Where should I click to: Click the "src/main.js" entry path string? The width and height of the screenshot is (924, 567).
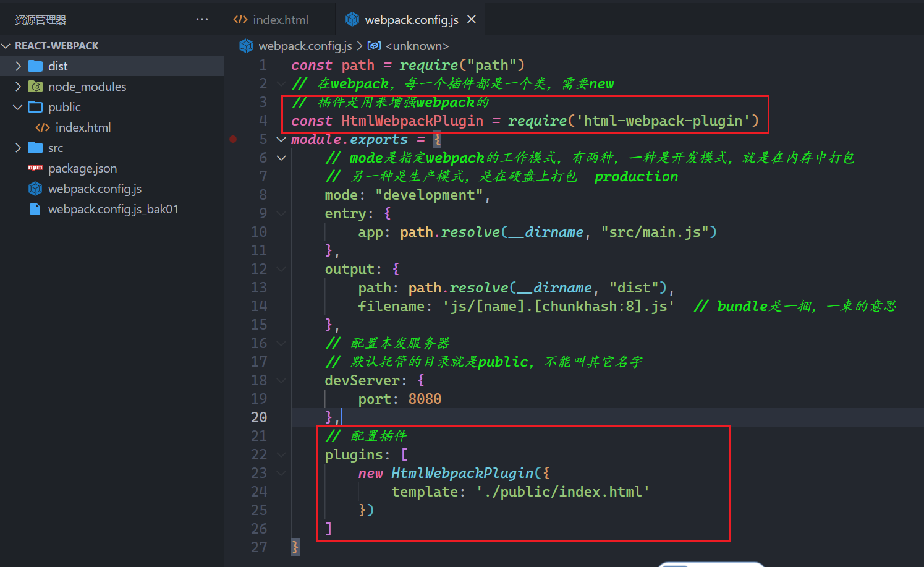[x=655, y=232]
